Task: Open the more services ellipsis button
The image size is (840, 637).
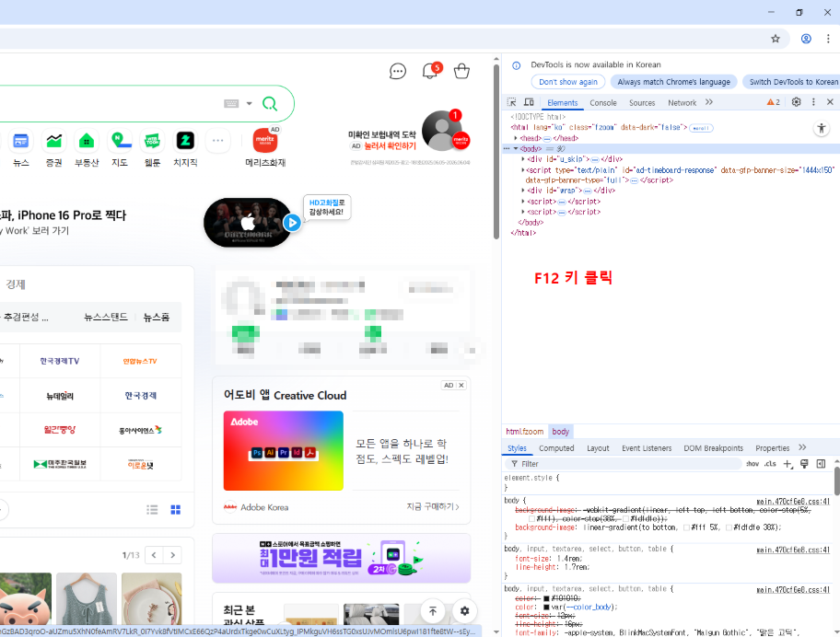Action: tap(217, 141)
